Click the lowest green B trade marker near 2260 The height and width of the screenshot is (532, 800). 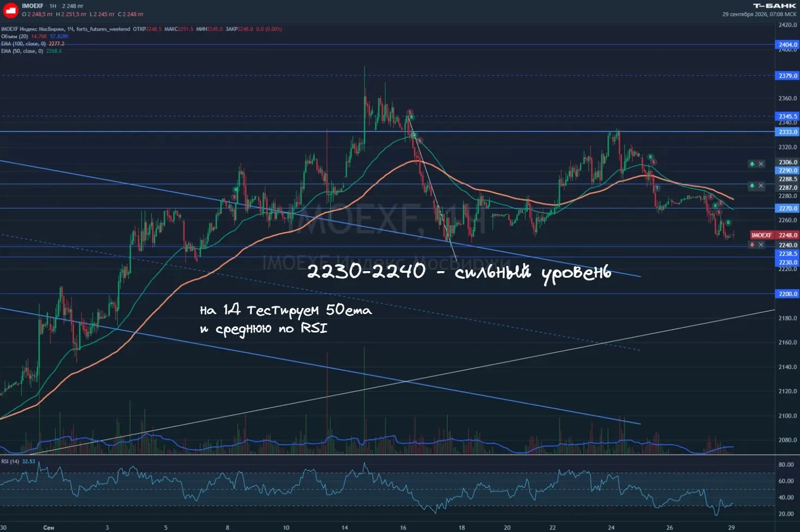(728, 222)
